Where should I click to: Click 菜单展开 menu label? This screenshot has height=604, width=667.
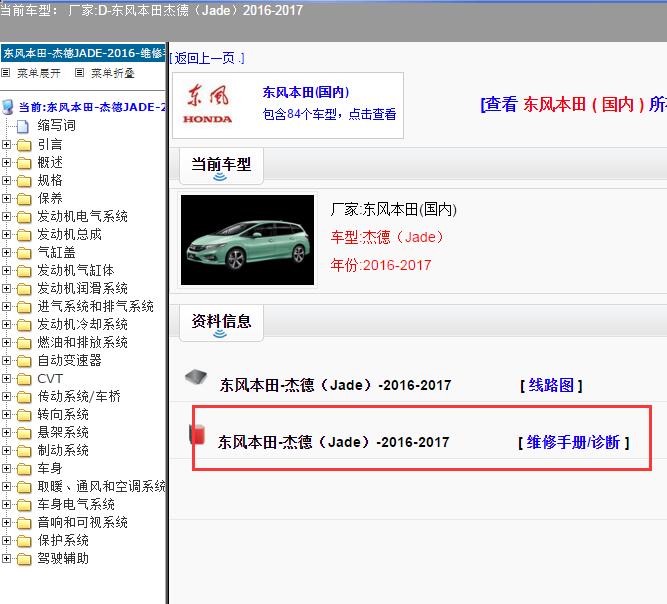tap(39, 73)
